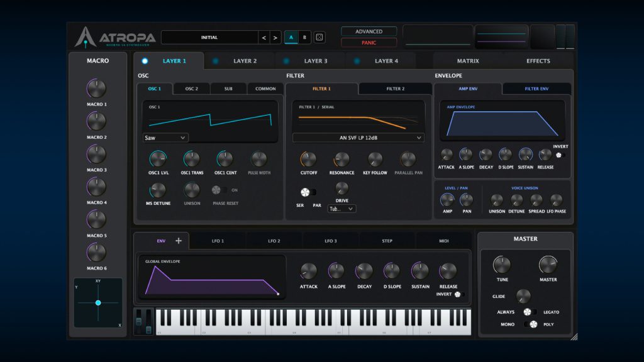Toggle Global Envelope Invert switch
This screenshot has width=644, height=362.
[460, 294]
